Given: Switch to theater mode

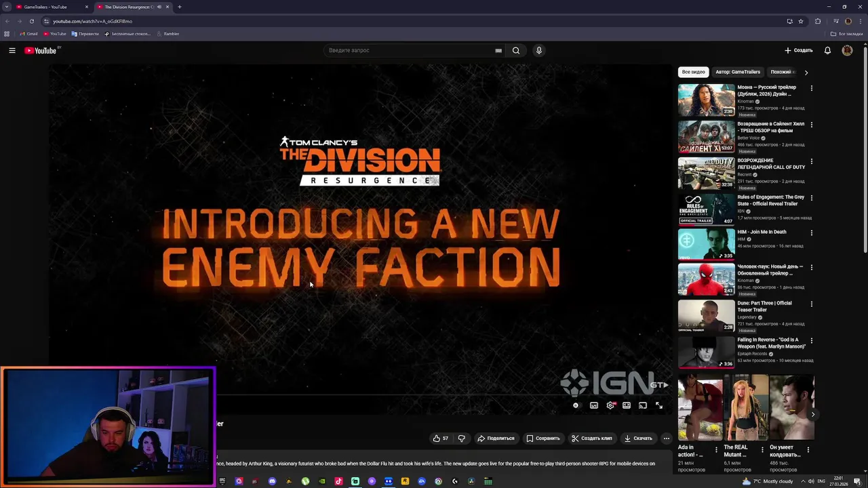Looking at the screenshot, I should coord(627,405).
